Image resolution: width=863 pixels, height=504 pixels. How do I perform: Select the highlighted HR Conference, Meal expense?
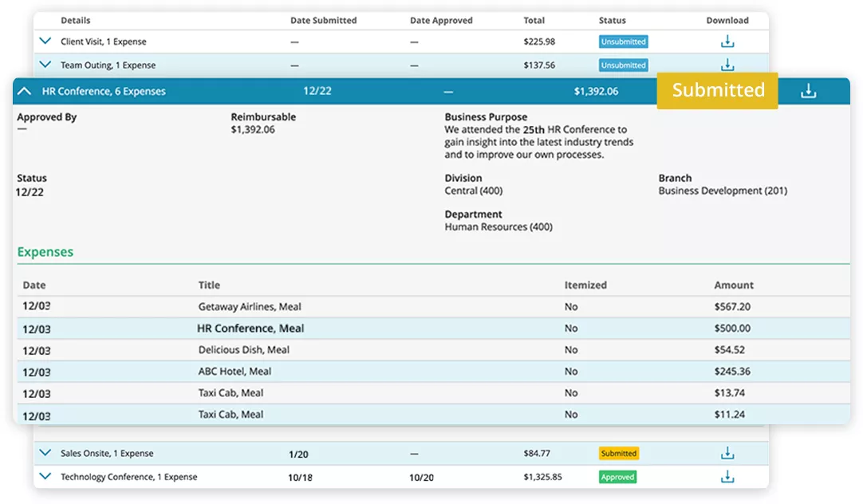[x=250, y=329]
